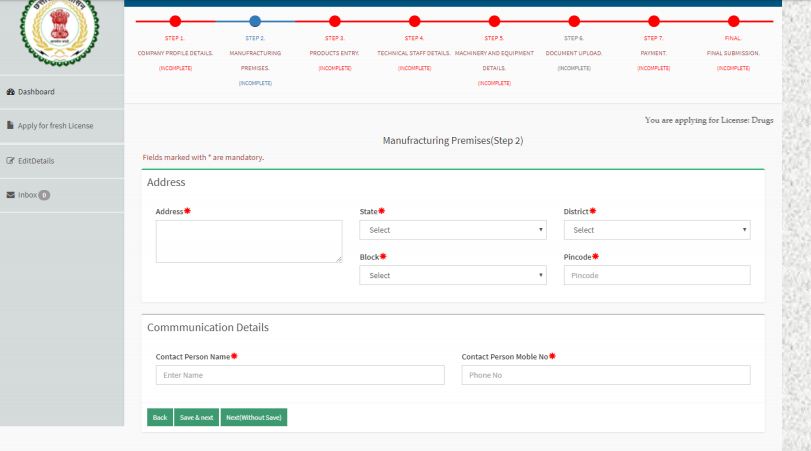
Task: Click the Step 3 Products Entry circle
Action: click(x=334, y=20)
